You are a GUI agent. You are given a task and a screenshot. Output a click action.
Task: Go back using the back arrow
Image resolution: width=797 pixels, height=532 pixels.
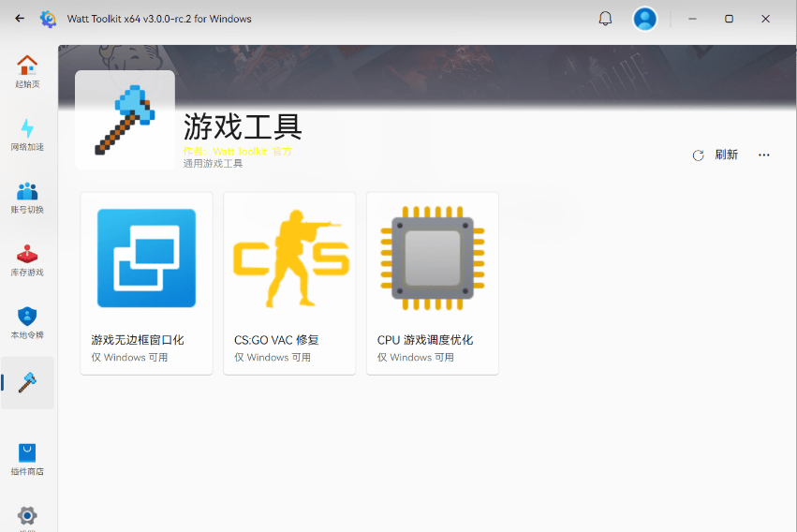pyautogui.click(x=20, y=19)
